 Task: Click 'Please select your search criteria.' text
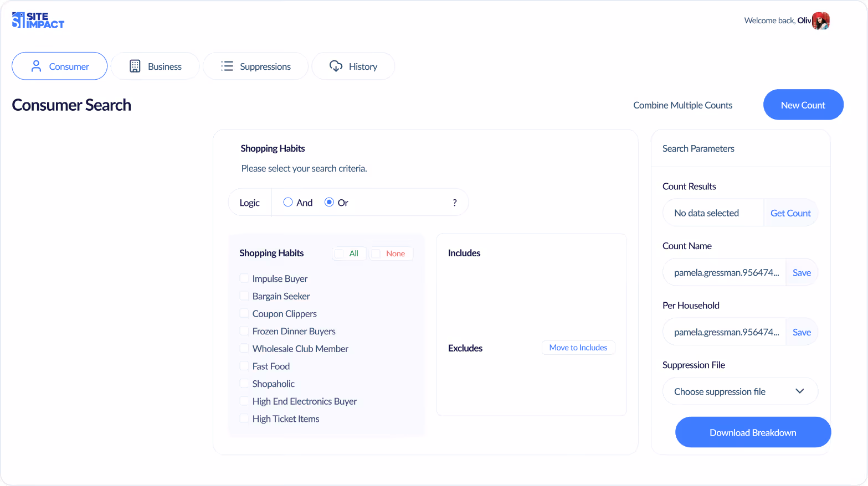(304, 168)
